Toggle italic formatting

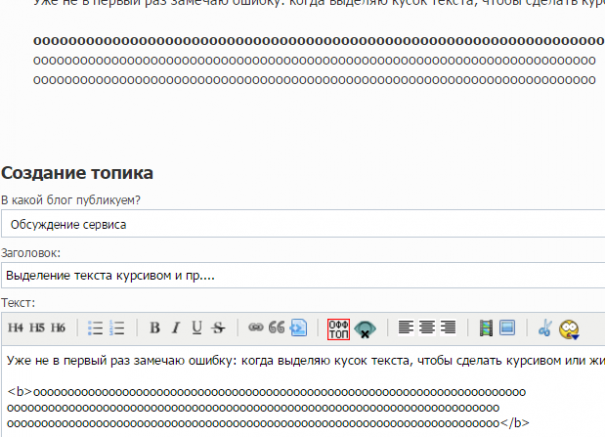[175, 327]
